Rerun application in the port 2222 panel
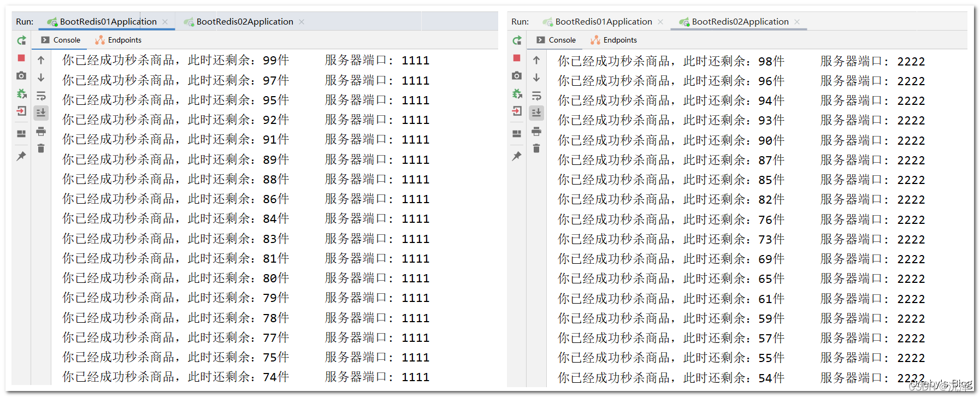This screenshot has height=397, width=980. click(517, 40)
